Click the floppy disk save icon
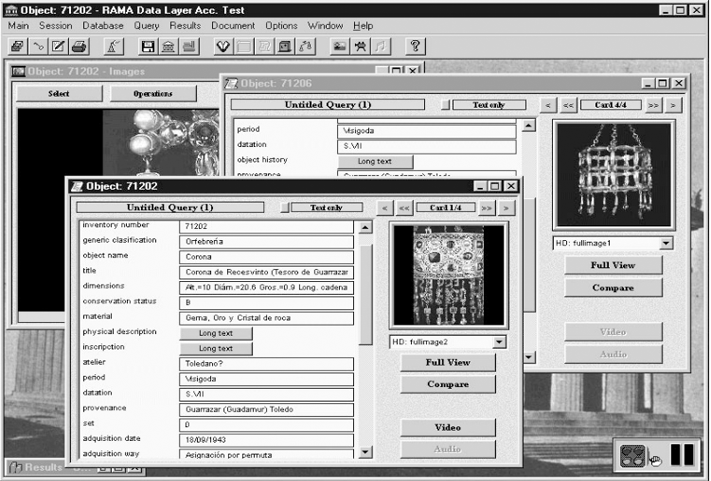The image size is (711, 481). tap(148, 46)
